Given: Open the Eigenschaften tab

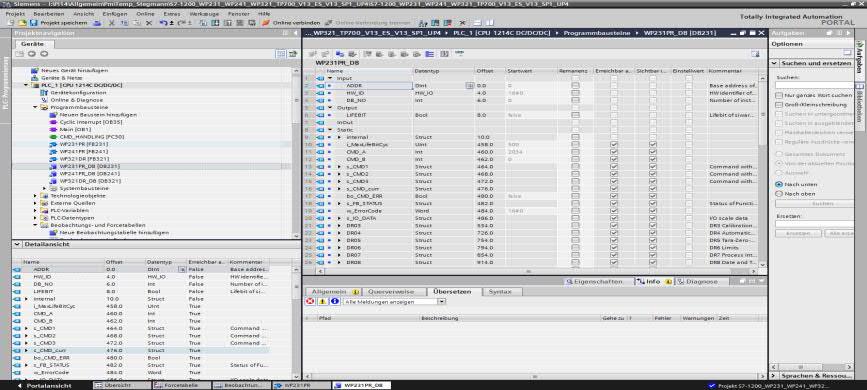Looking at the screenshot, I should [x=599, y=282].
